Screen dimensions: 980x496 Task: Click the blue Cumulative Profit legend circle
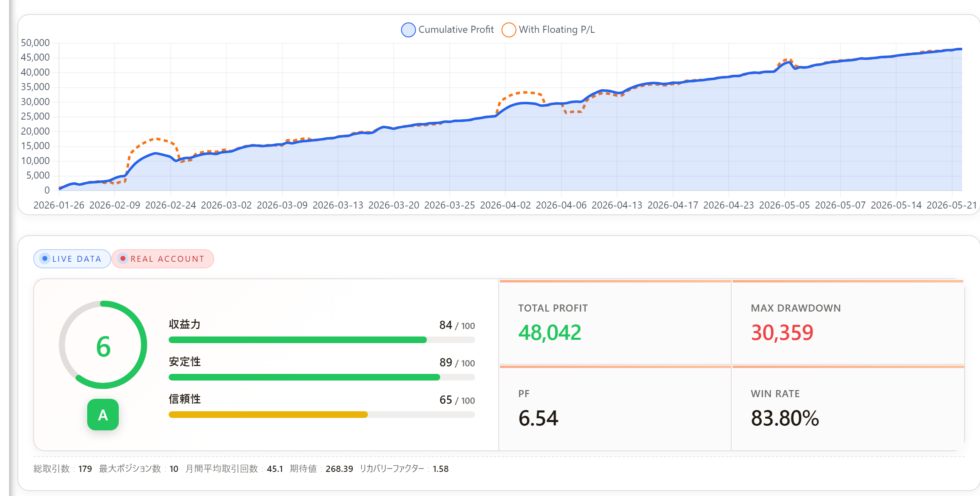pos(408,30)
